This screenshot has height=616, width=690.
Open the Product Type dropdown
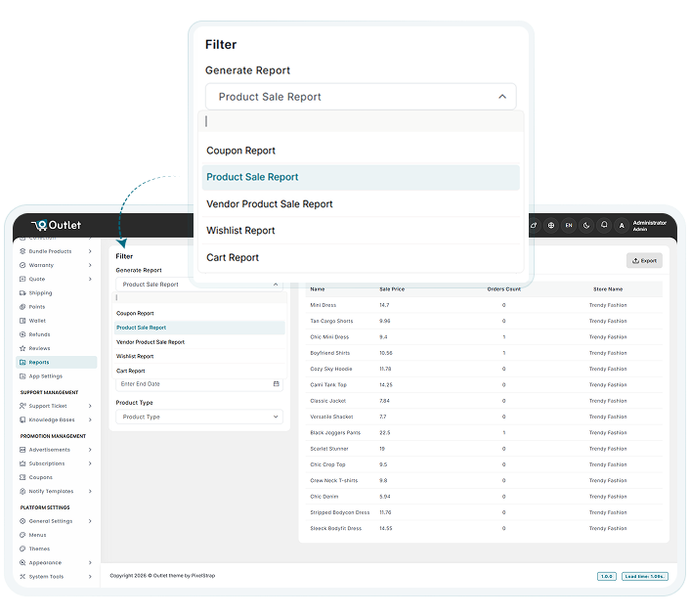[x=199, y=417]
